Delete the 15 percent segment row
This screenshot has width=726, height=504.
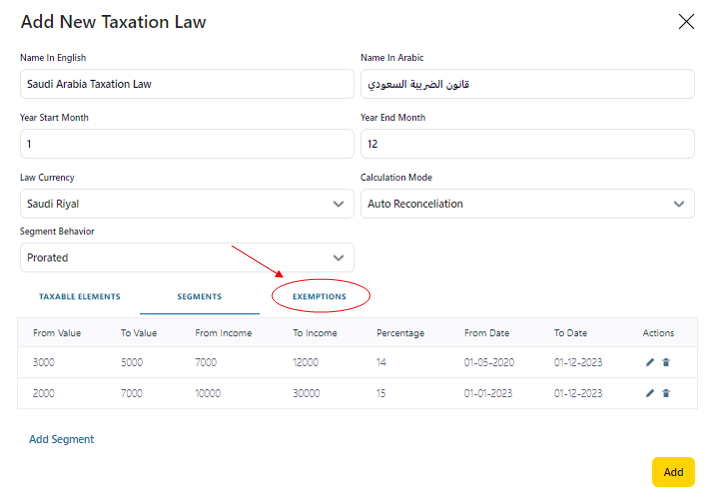(666, 393)
